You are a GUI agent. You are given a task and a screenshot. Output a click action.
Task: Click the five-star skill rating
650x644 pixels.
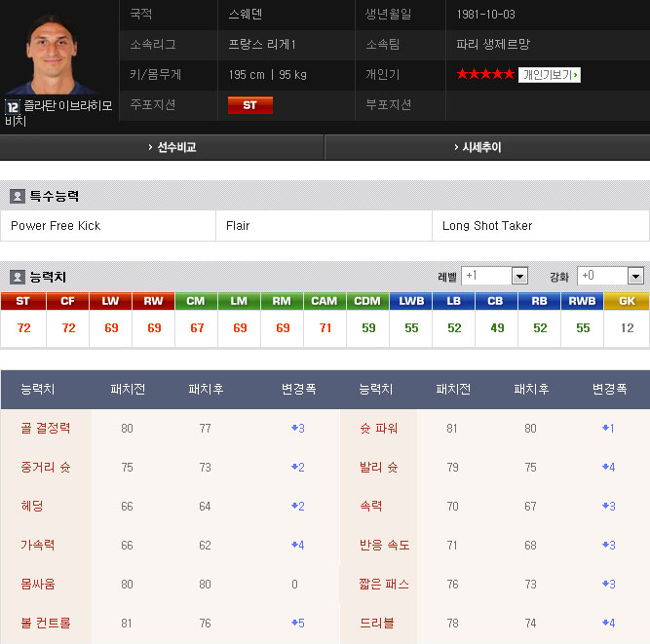485,75
